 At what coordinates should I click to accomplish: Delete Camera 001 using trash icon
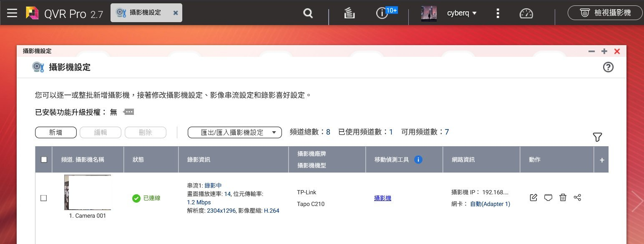pyautogui.click(x=563, y=198)
